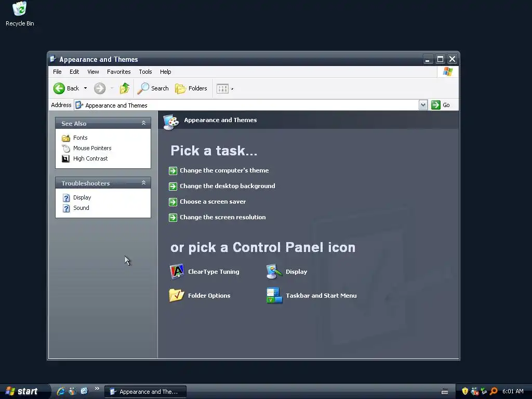532x399 pixels.
Task: Click the green Back arrow icon
Action: click(59, 88)
